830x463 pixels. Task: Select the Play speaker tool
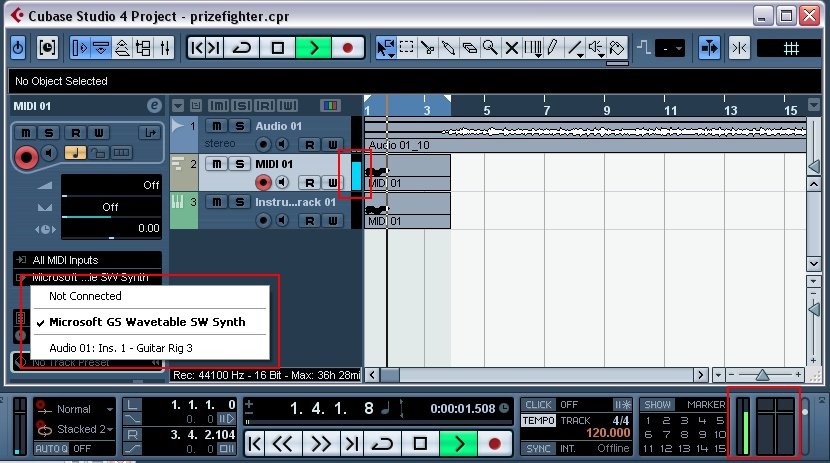pos(596,48)
